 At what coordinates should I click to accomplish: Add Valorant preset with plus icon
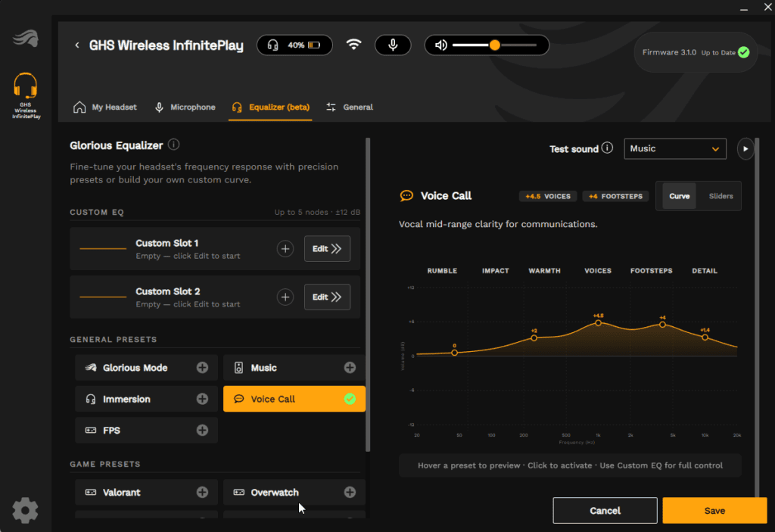click(x=202, y=492)
